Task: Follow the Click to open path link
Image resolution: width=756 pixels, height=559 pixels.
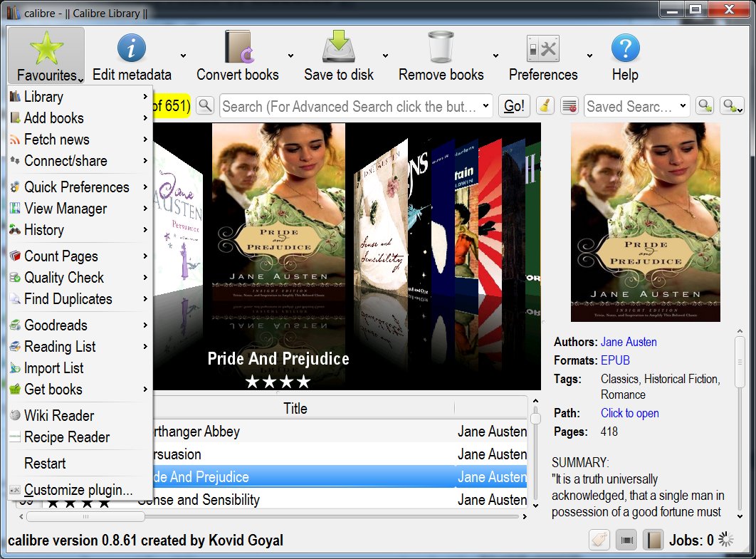Action: point(630,413)
